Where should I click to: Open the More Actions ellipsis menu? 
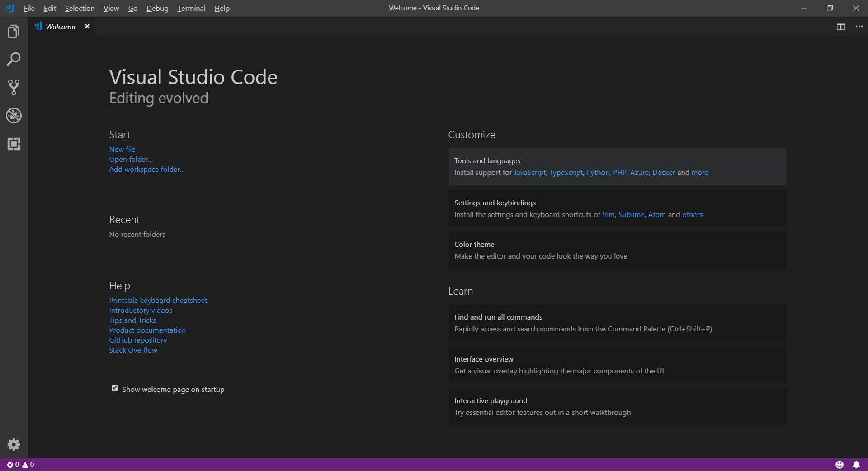tap(859, 27)
